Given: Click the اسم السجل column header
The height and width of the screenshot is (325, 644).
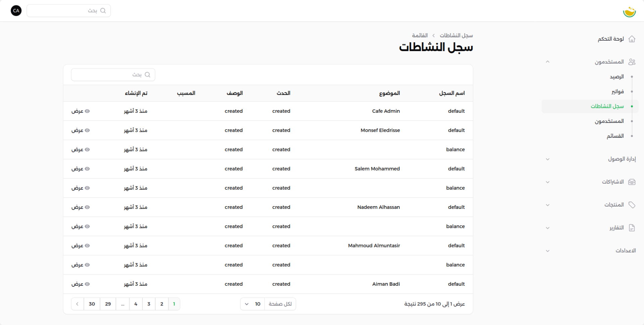Looking at the screenshot, I should tap(452, 93).
